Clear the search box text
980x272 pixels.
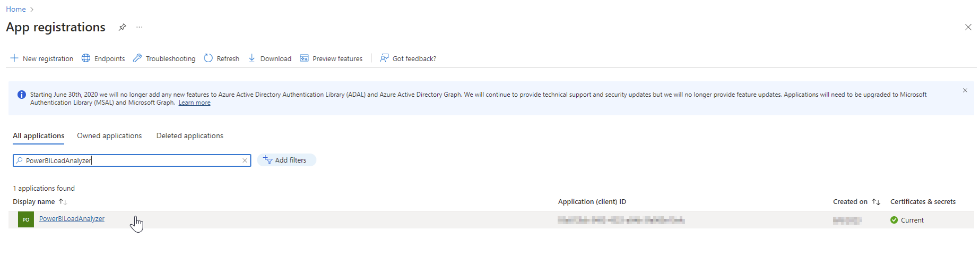245,160
